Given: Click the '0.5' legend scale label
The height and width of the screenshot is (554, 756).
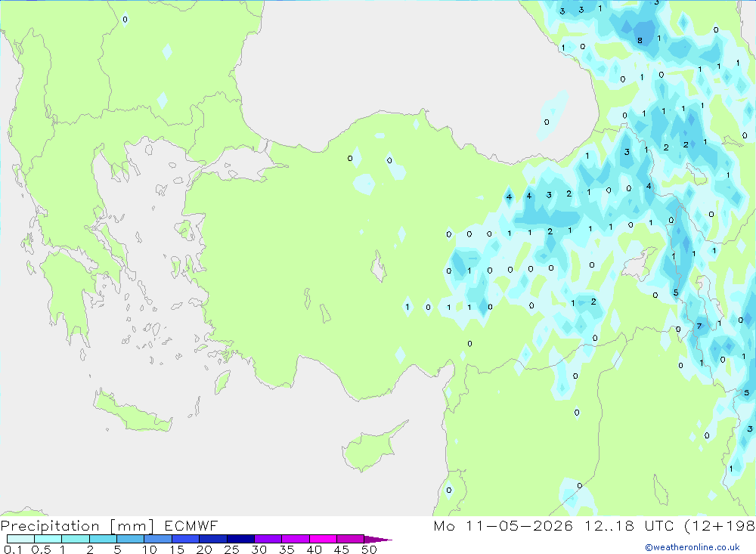Looking at the screenshot, I should (x=41, y=549).
